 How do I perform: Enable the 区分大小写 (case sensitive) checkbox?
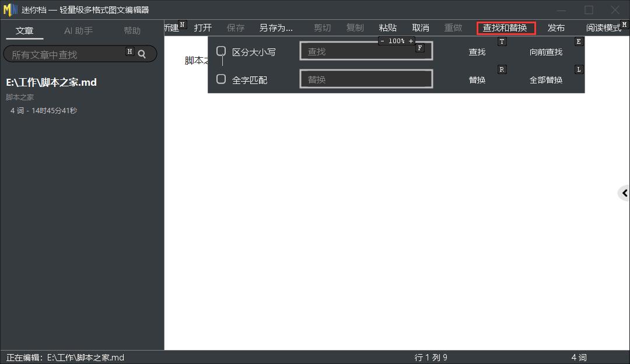point(220,51)
